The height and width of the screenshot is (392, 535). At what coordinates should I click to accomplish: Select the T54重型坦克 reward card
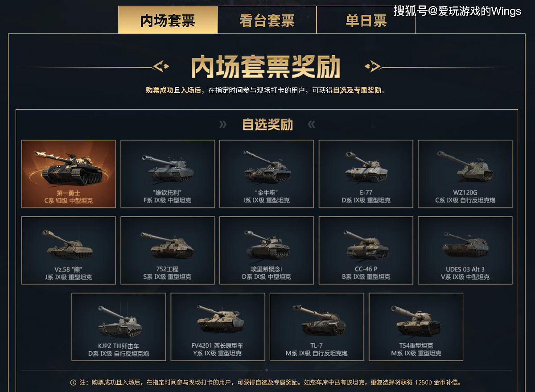click(x=416, y=327)
